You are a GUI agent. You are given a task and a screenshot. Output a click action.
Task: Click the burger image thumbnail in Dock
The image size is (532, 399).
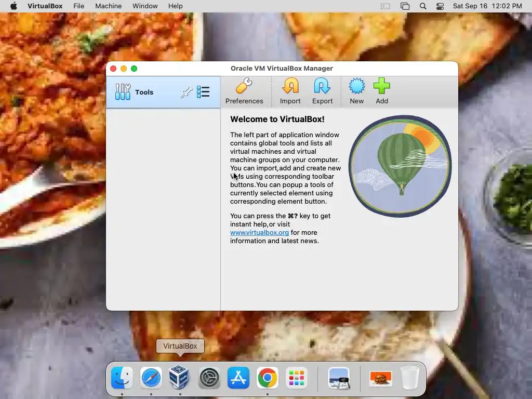point(381,379)
